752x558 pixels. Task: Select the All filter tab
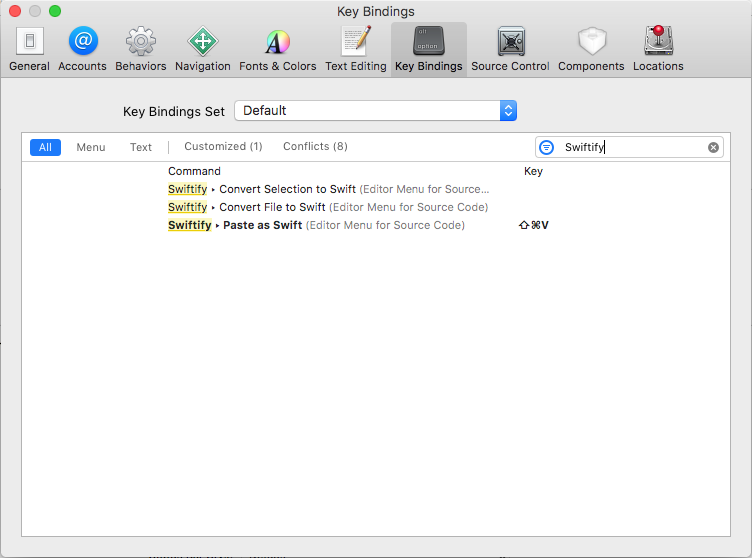[45, 147]
